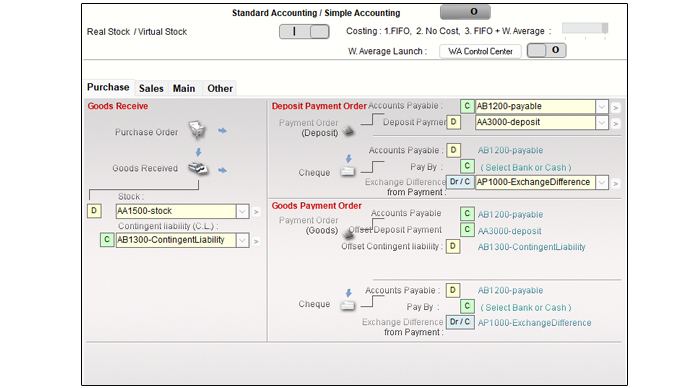Image resolution: width=700 pixels, height=388 pixels.
Task: Click AB1300-ContingentLiability link under Goods Payment Order
Action: click(x=531, y=247)
